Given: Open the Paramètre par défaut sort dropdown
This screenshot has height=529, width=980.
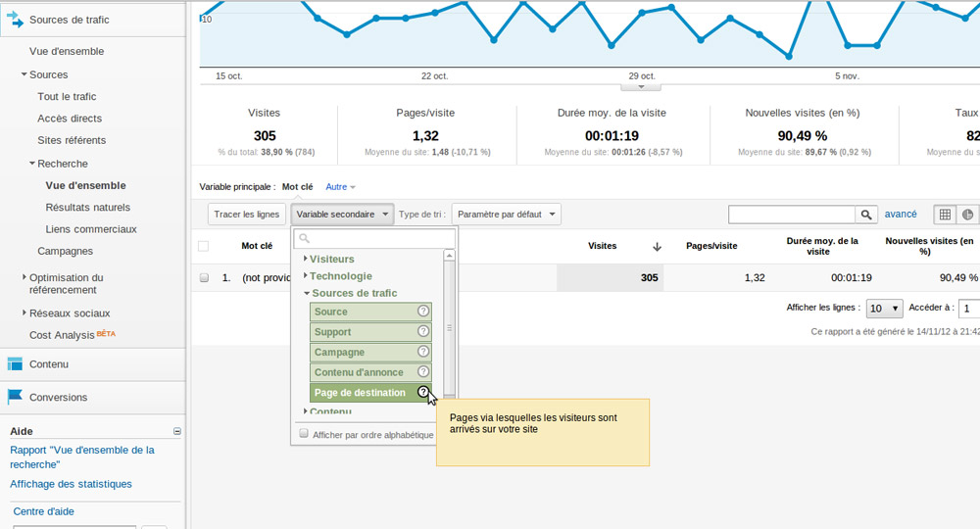Looking at the screenshot, I should pyautogui.click(x=507, y=215).
